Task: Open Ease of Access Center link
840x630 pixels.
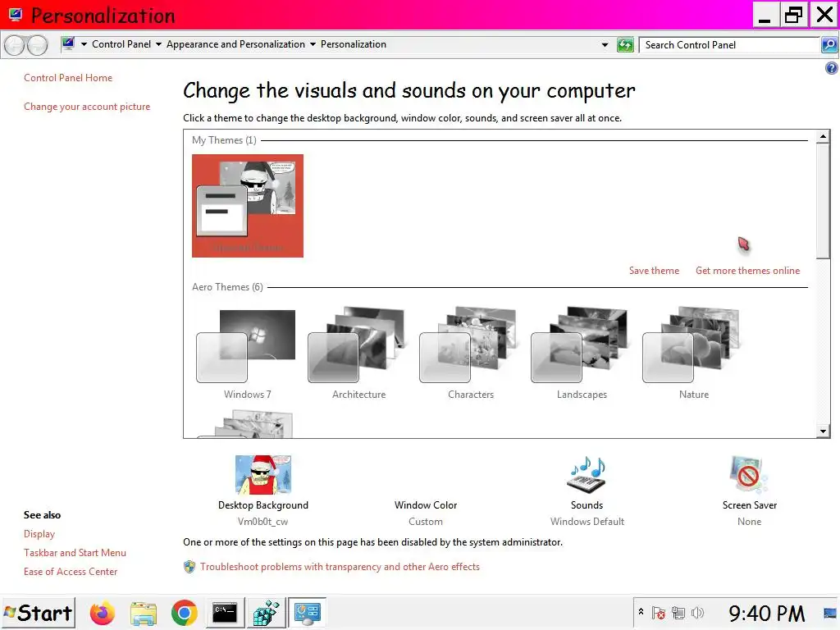Action: pos(71,572)
